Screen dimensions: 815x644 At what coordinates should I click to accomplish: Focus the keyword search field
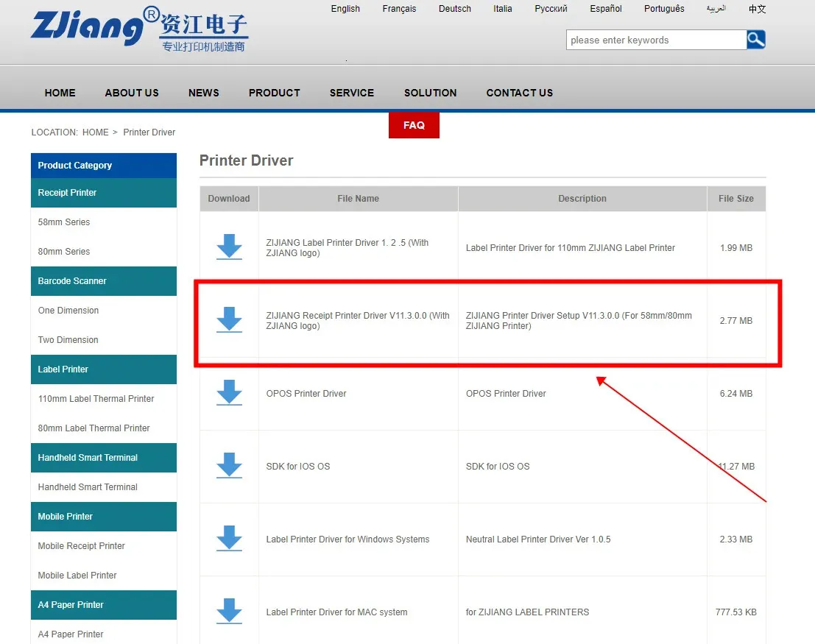click(x=655, y=40)
